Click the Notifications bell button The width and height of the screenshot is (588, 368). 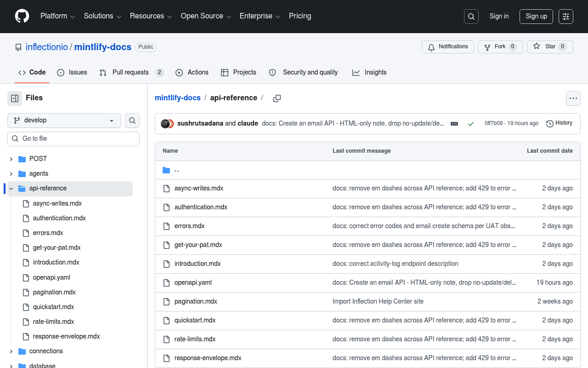point(448,47)
